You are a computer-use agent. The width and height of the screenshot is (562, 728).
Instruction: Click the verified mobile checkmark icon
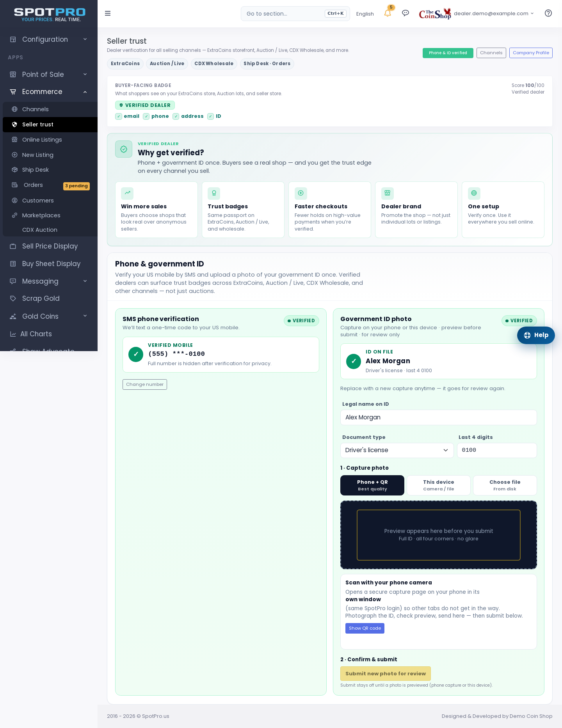tap(136, 354)
